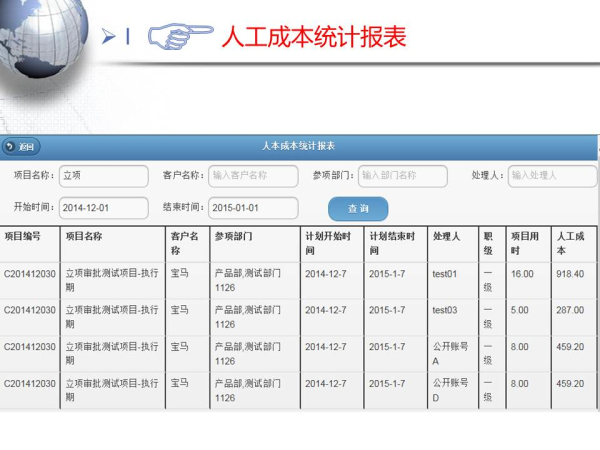Focus the 处理人 input field
Viewport: 600px width, 450px height.
pyautogui.click(x=553, y=176)
